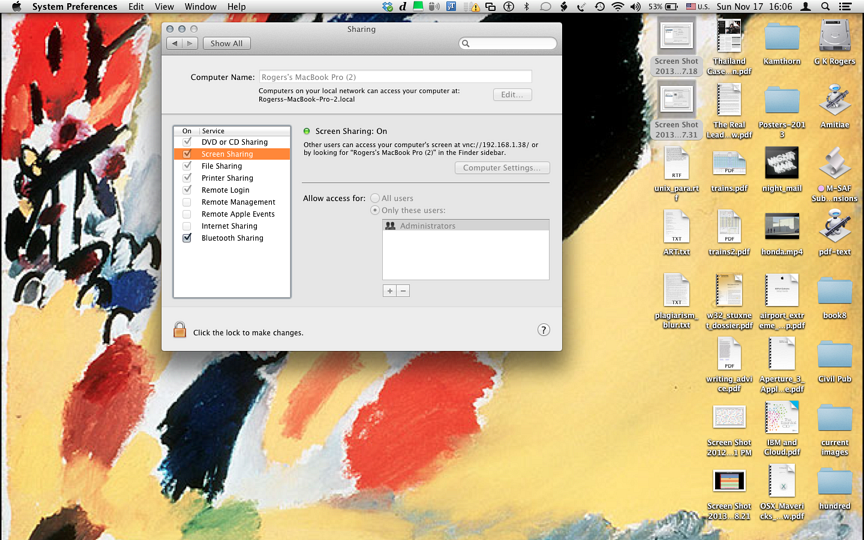Toggle Remote Login checkbox
864x540 pixels.
pos(187,190)
